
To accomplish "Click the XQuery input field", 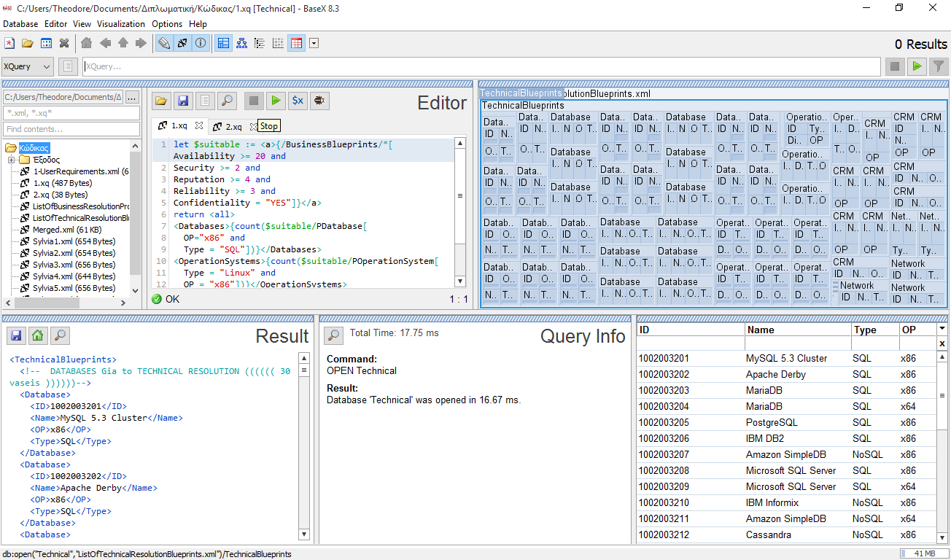I will (x=481, y=66).
